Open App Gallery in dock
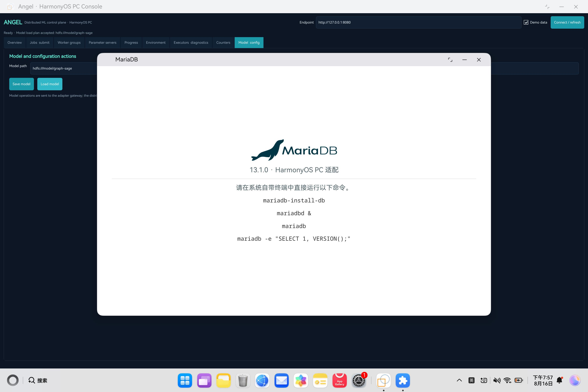Image resolution: width=588 pixels, height=392 pixels. point(339,381)
